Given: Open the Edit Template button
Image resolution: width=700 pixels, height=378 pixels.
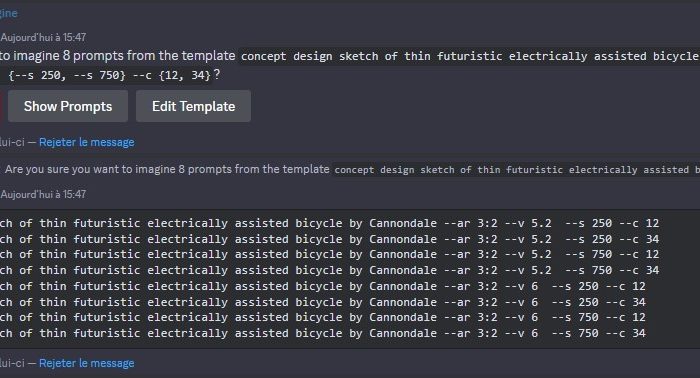Looking at the screenshot, I should pyautogui.click(x=193, y=106).
